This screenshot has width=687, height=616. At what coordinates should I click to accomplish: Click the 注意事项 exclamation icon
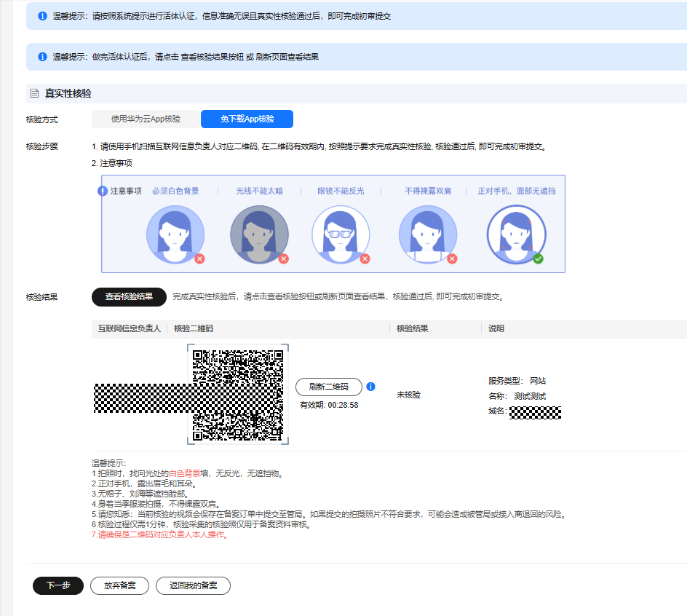(x=103, y=191)
